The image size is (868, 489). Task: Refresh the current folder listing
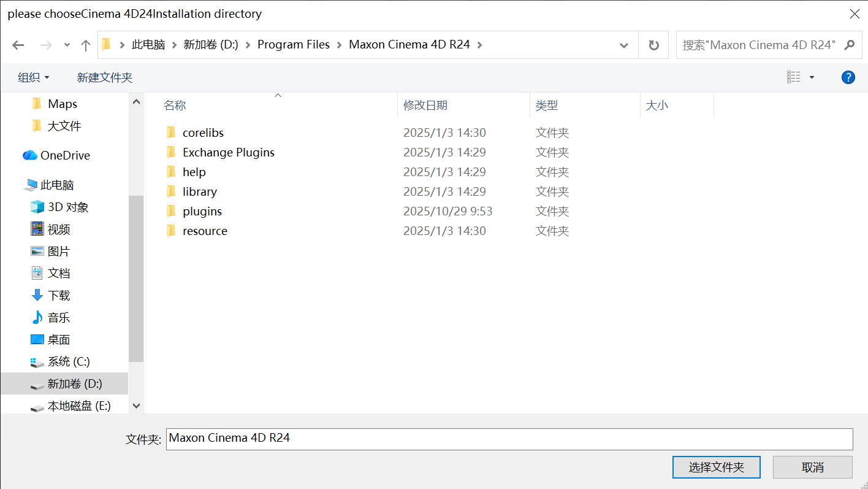coord(654,45)
